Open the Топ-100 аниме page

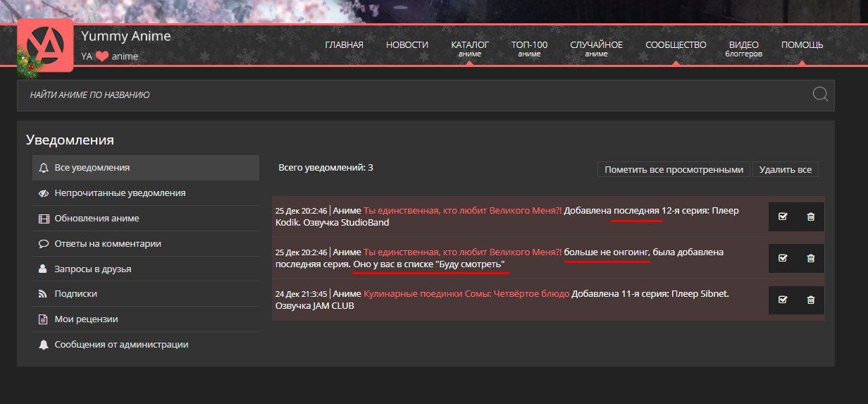click(529, 48)
